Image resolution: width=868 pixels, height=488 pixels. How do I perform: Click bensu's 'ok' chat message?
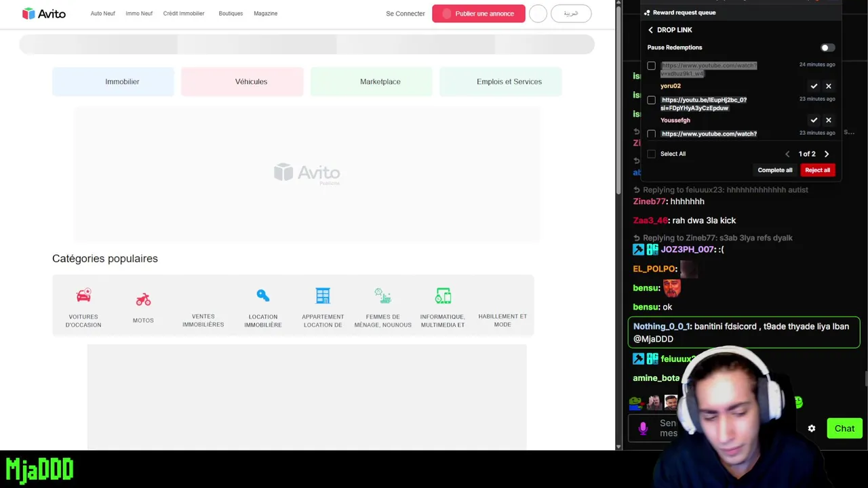(x=652, y=307)
